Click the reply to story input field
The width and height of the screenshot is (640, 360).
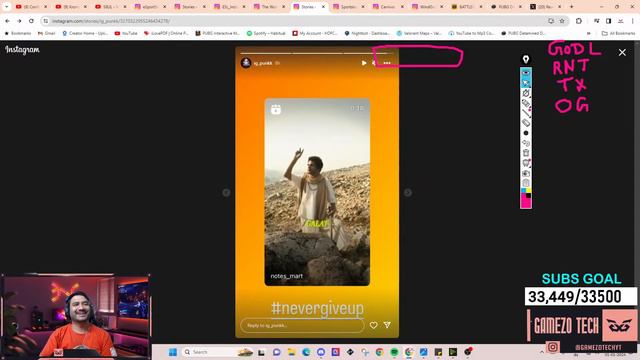click(302, 325)
